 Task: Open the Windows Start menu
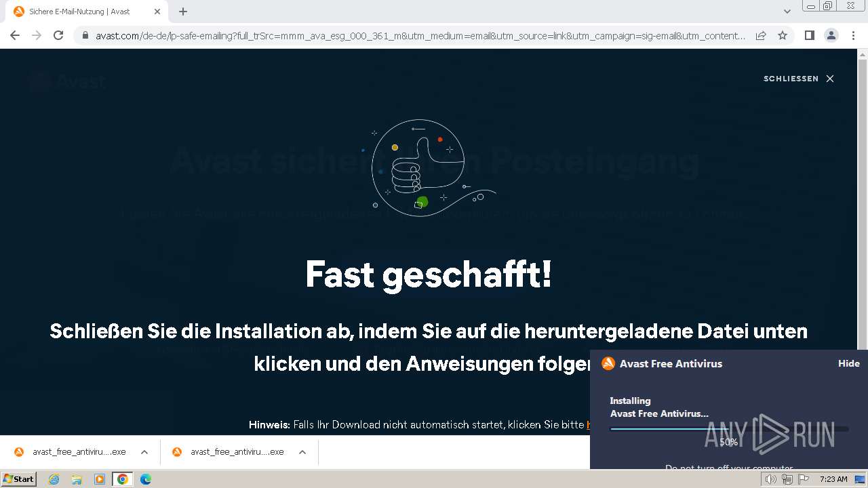(x=19, y=479)
